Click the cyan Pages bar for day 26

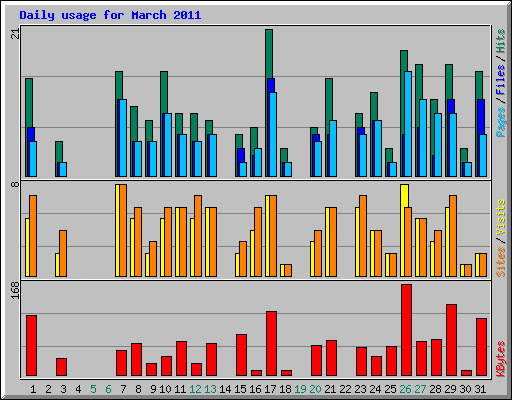408,124
